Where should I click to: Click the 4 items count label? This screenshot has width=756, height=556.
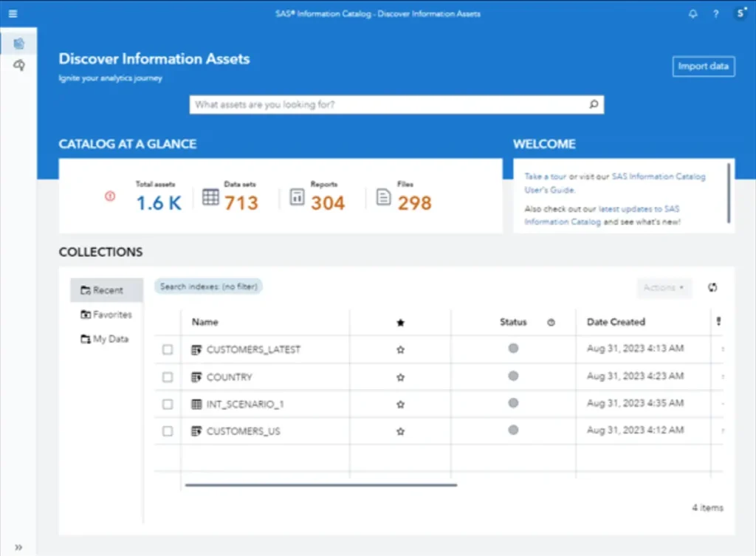pos(708,507)
